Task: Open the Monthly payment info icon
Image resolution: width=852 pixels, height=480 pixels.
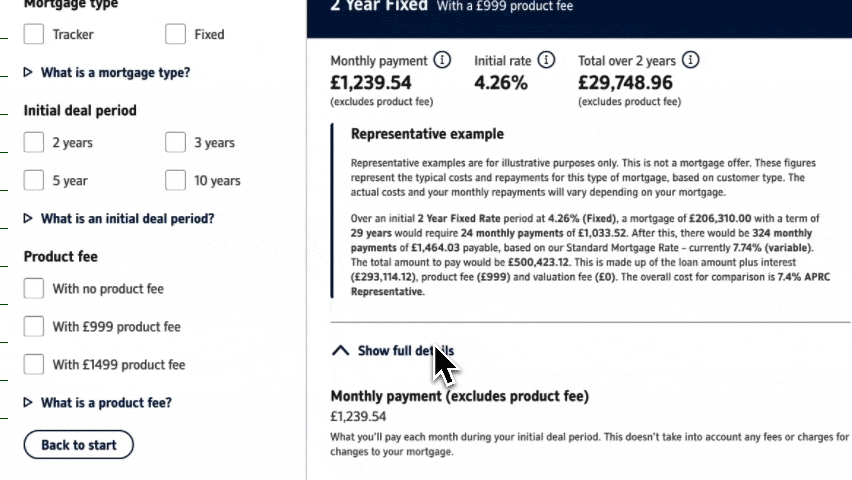Action: pos(443,61)
